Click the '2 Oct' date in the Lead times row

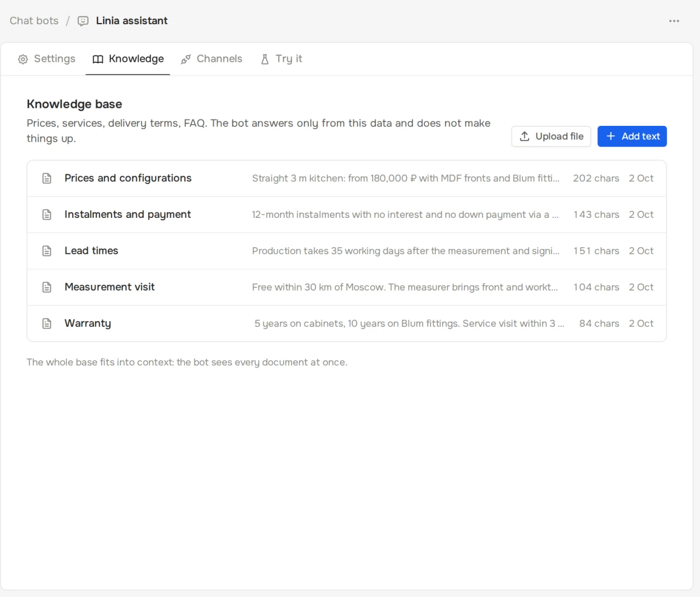[x=641, y=251]
